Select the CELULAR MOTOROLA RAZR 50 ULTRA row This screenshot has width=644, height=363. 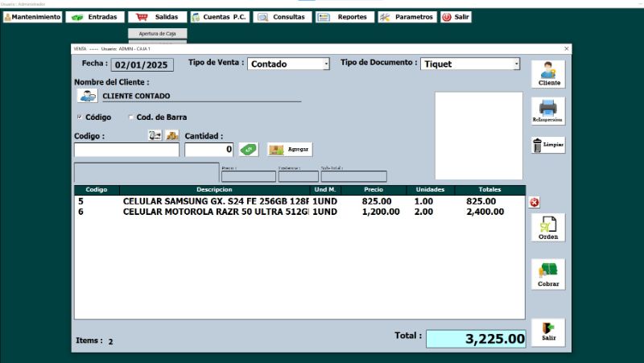point(299,212)
